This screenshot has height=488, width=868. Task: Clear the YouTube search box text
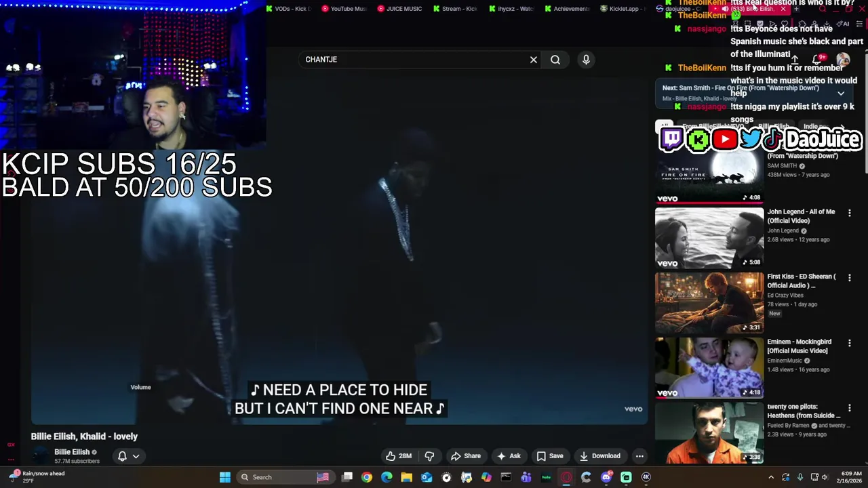tap(534, 60)
